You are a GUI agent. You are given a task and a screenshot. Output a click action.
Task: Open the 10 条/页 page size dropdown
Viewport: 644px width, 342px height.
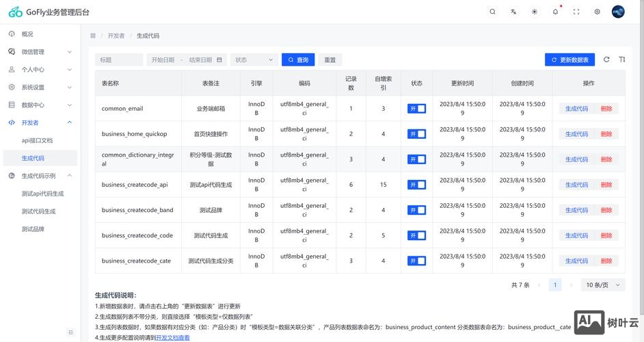click(603, 285)
